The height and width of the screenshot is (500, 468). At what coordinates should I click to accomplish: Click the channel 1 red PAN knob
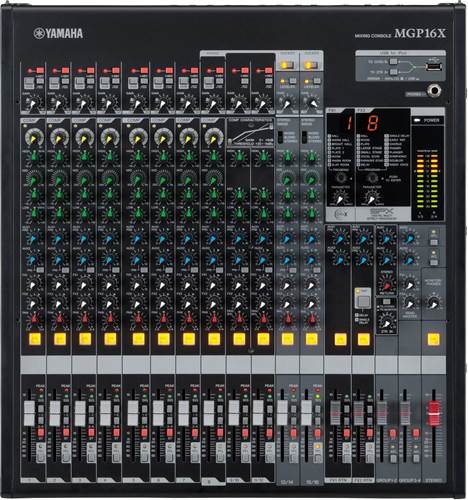pyautogui.click(x=34, y=319)
